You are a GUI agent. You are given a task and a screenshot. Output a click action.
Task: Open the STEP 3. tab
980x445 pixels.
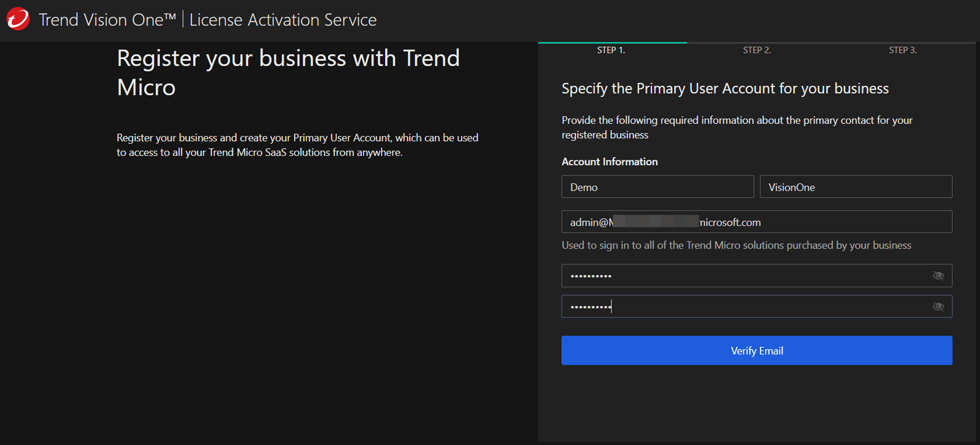pos(902,50)
